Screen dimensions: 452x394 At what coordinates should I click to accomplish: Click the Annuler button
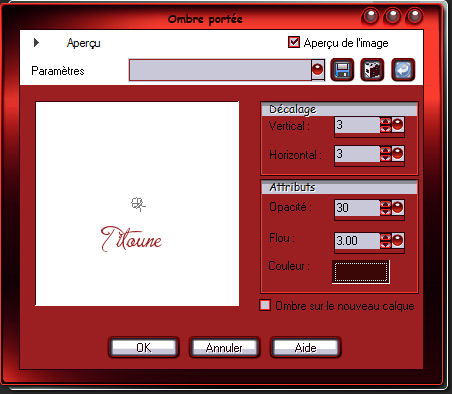coord(224,348)
